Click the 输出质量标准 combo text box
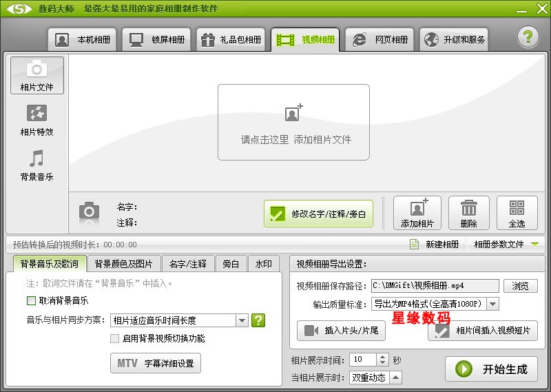 tap(429, 304)
